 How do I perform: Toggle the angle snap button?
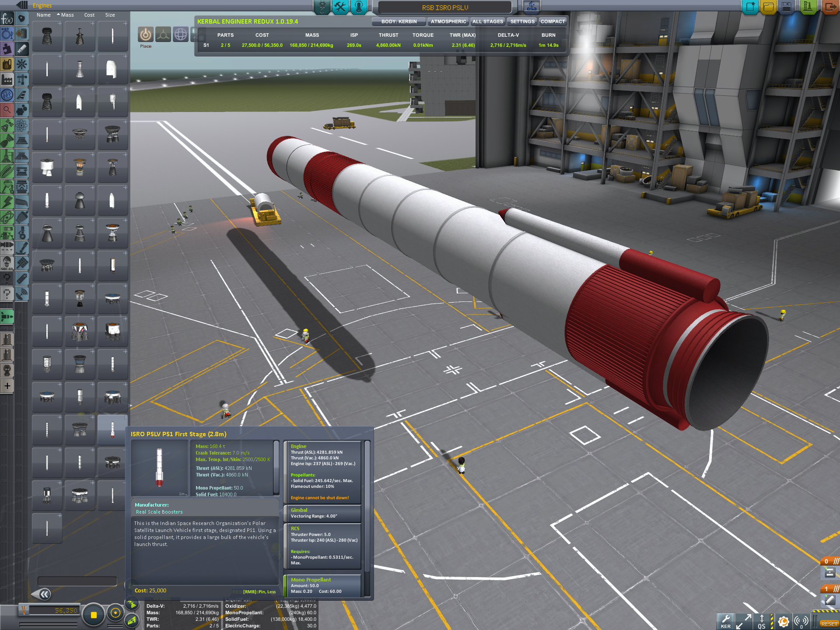click(x=115, y=613)
